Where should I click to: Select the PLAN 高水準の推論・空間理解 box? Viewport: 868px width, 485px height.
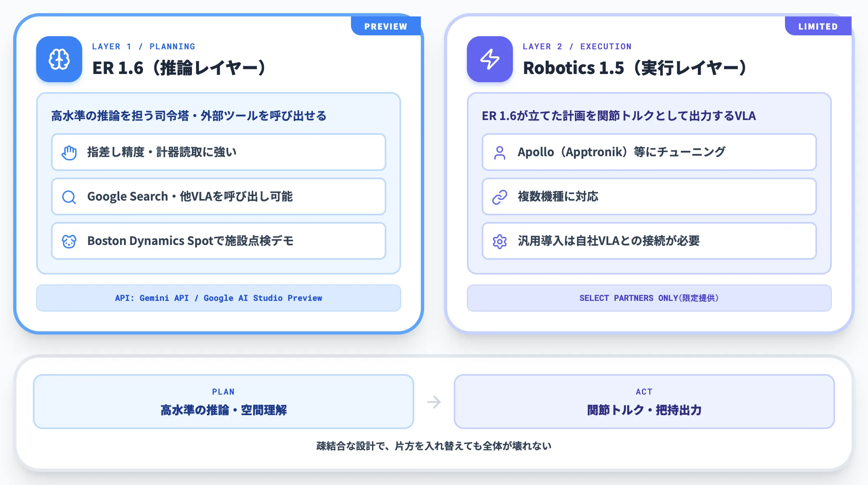[x=224, y=402]
